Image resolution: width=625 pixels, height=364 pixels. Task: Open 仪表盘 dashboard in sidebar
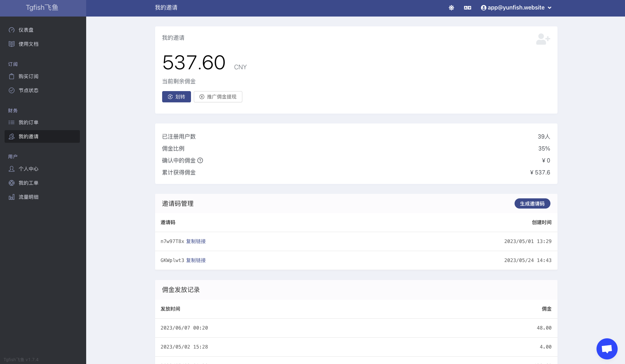pos(26,30)
